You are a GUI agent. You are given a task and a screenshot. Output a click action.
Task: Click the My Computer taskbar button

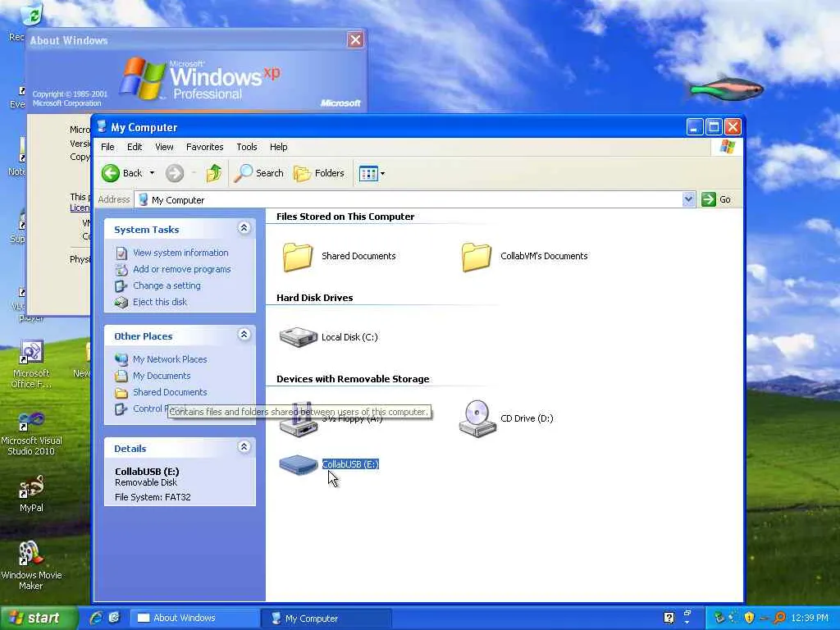[x=326, y=618]
